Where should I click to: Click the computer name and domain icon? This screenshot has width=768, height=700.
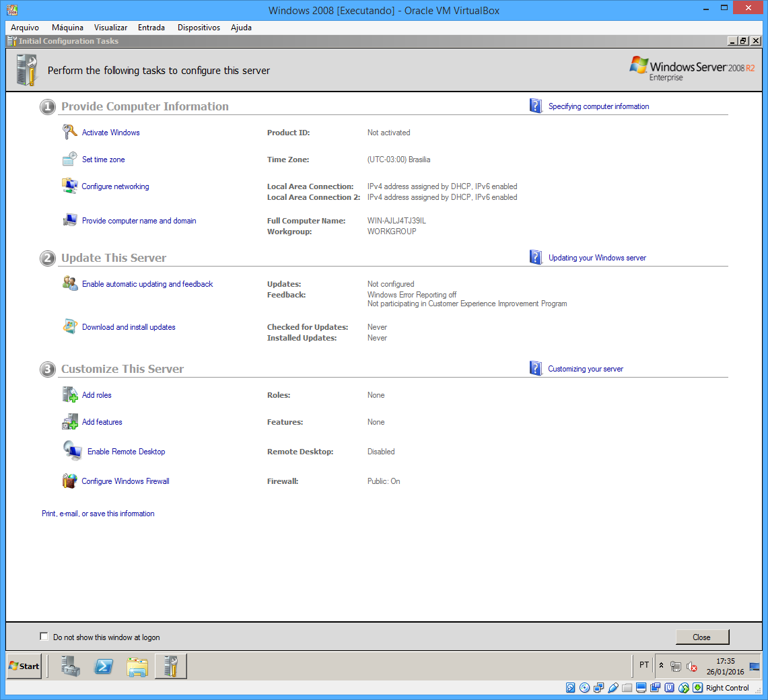pyautogui.click(x=69, y=221)
